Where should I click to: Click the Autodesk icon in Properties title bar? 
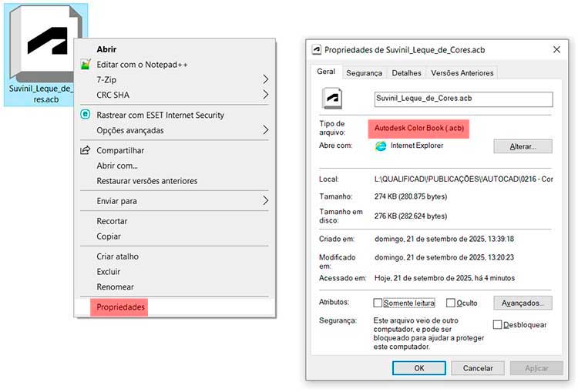coord(316,50)
